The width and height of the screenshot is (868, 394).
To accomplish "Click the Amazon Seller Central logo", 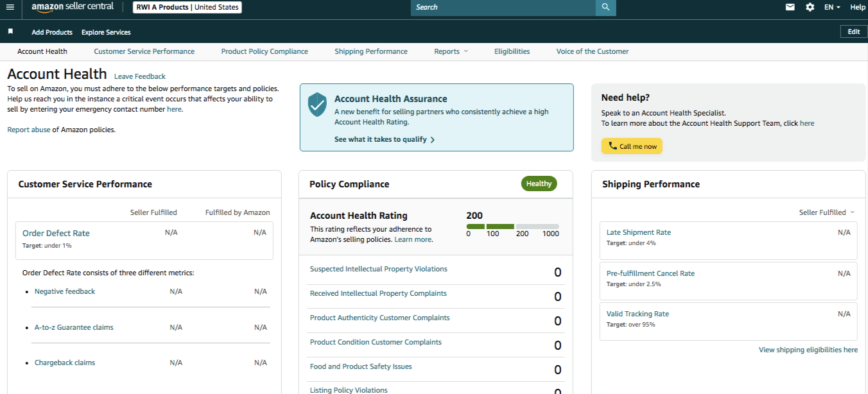I will click(x=73, y=7).
